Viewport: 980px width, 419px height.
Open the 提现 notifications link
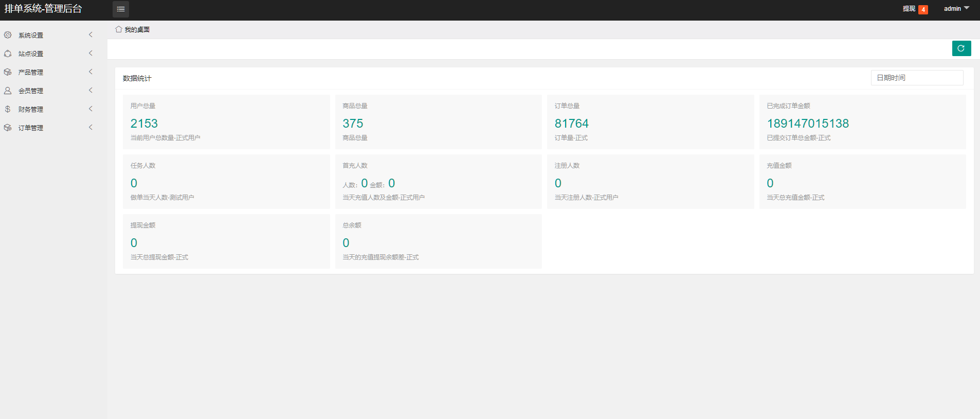coord(909,9)
